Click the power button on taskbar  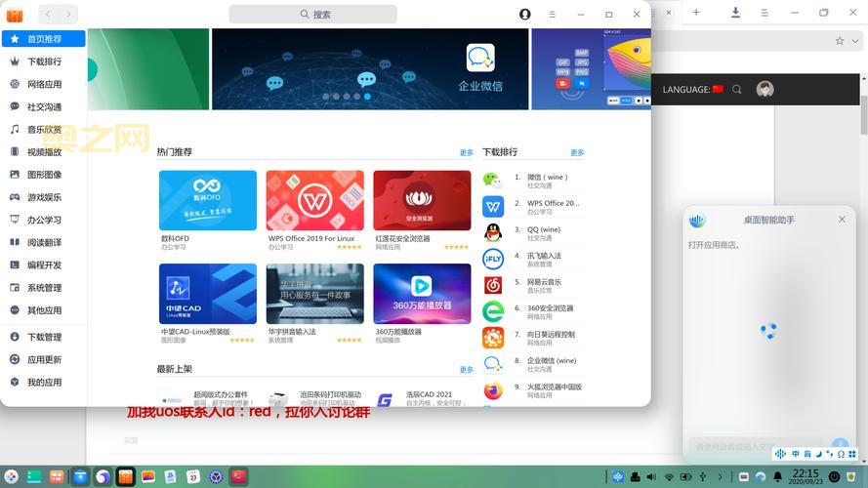point(834,476)
